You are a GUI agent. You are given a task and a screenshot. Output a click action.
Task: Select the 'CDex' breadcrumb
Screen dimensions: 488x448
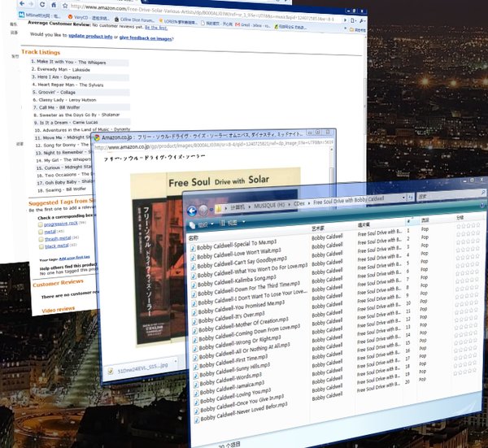pyautogui.click(x=299, y=203)
